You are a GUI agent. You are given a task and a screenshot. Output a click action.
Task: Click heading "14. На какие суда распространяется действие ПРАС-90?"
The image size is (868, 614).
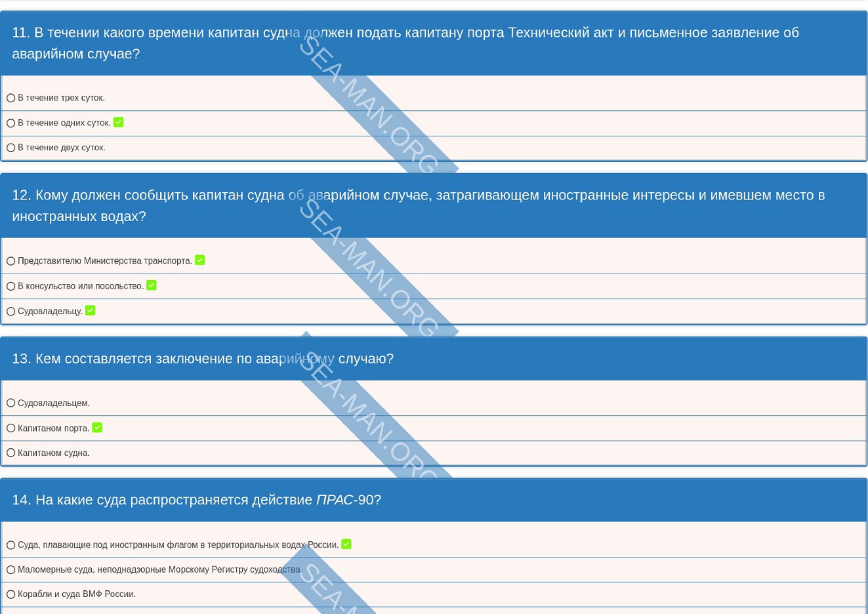pyautogui.click(x=196, y=500)
